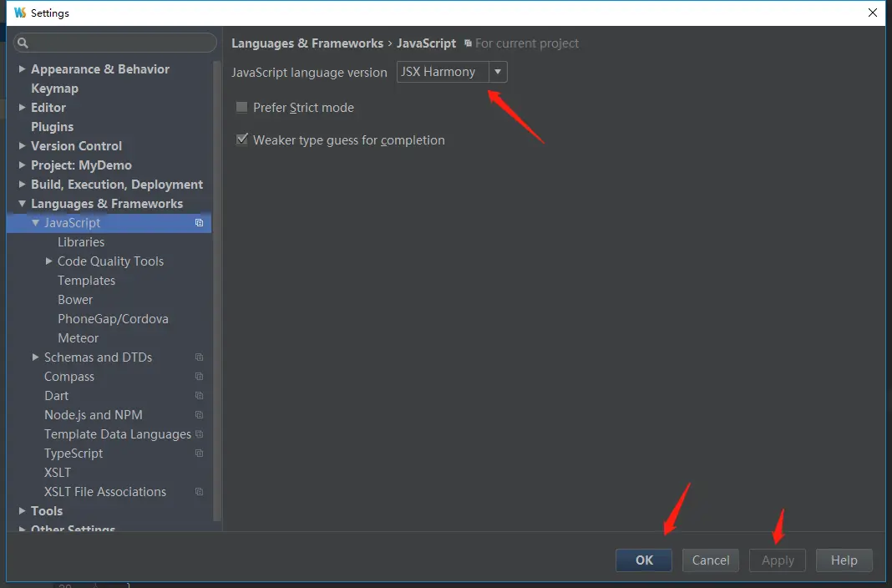The height and width of the screenshot is (588, 892).
Task: Click the JSX Harmony combo box value
Action: pos(442,72)
